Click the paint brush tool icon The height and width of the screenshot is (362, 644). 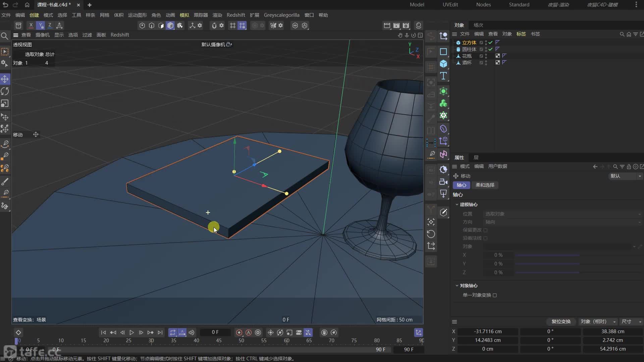pyautogui.click(x=5, y=182)
